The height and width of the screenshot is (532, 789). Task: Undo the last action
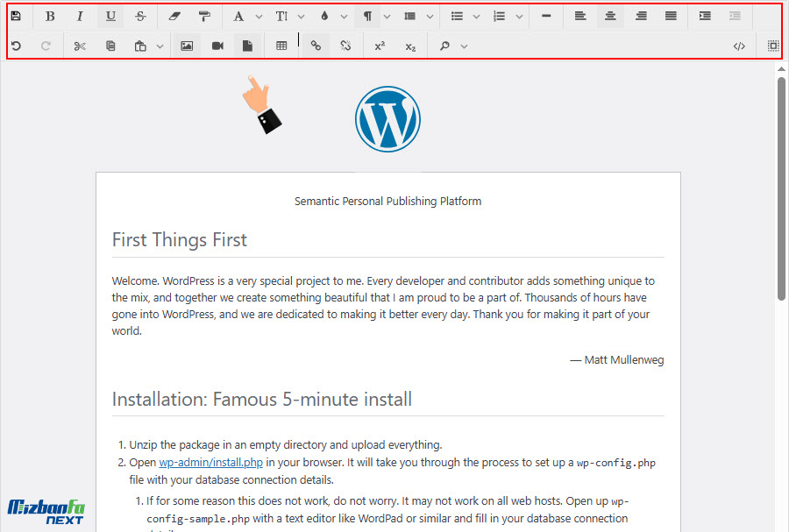point(16,46)
